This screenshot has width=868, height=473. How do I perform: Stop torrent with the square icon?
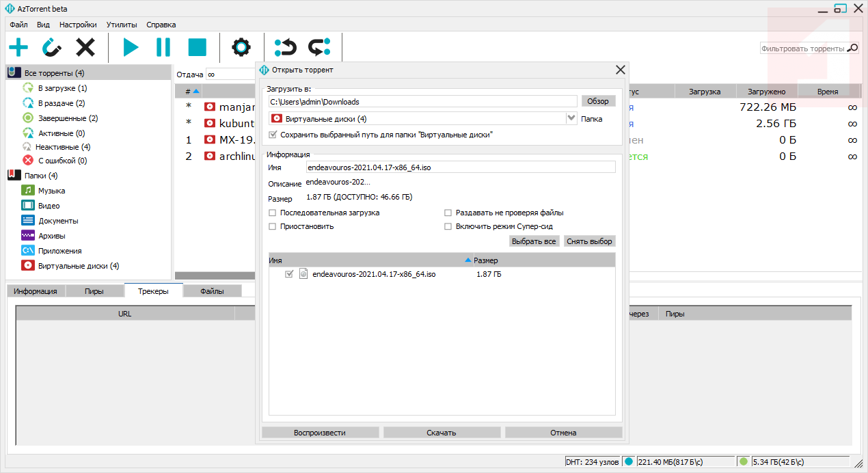[197, 47]
